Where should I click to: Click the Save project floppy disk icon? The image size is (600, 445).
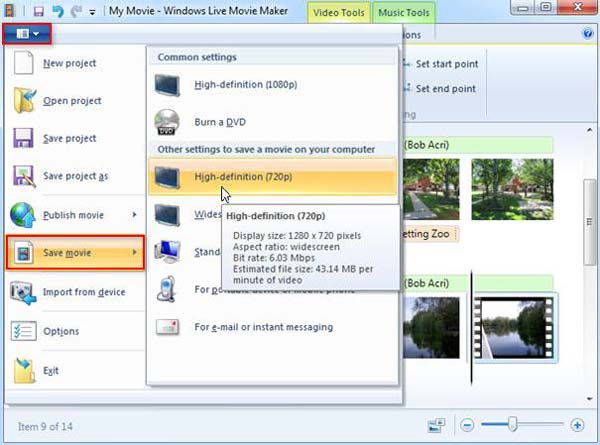(x=23, y=138)
